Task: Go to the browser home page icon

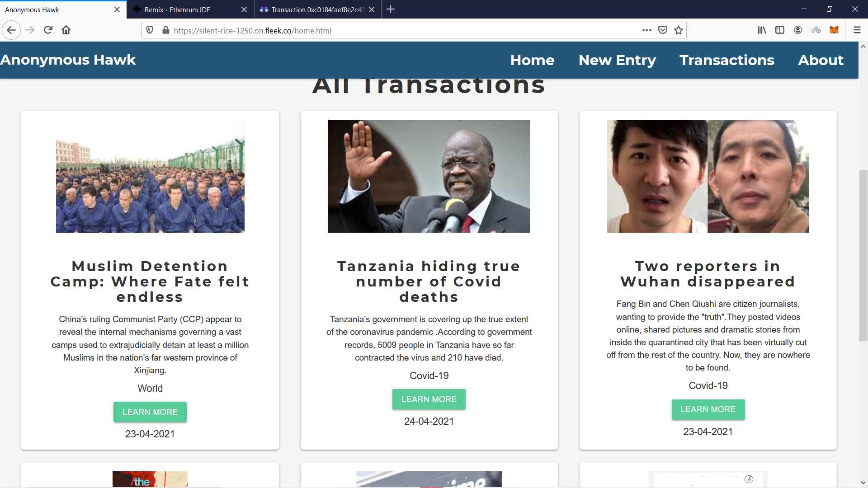Action: [66, 30]
